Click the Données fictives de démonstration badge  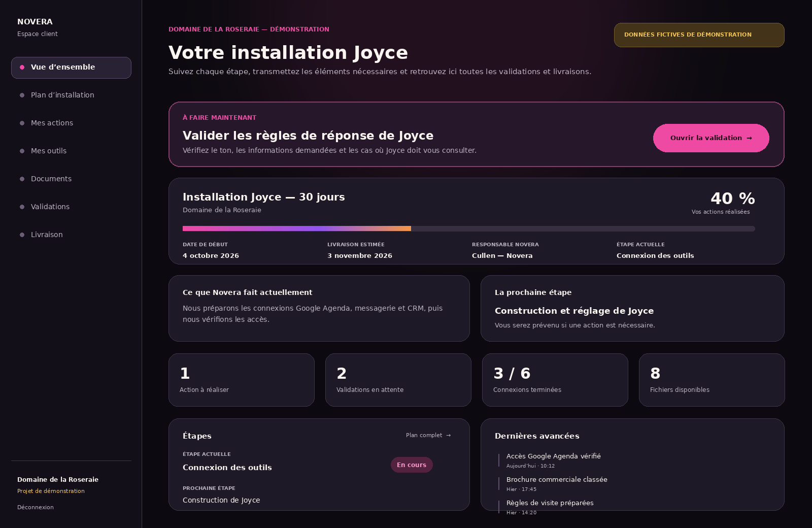699,35
